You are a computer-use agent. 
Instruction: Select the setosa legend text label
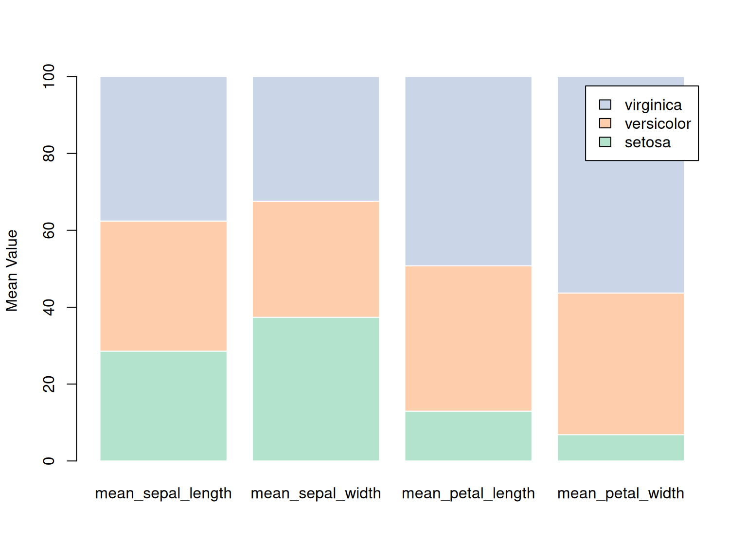(x=647, y=142)
